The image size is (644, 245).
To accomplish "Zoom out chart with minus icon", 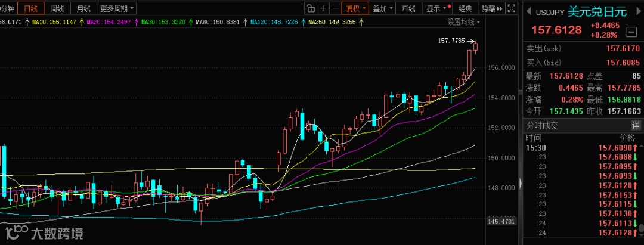I will 335,8.
